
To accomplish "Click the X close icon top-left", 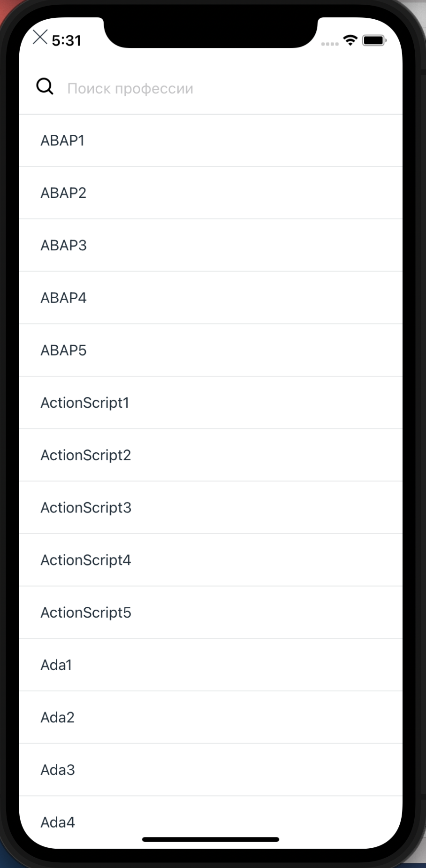I will (x=40, y=38).
